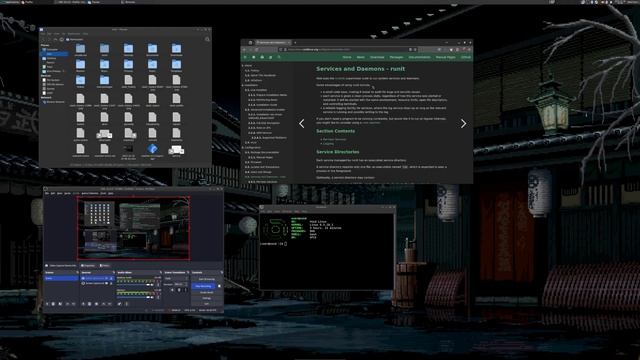Select the Scene entry in OBS Scenes list
Image resolution: width=640 pixels, height=360 pixels.
61,278
